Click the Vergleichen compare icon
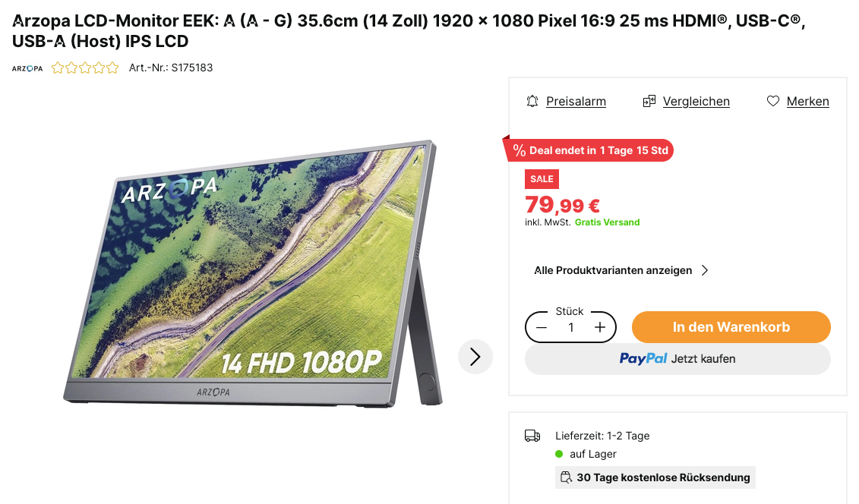The image size is (859, 504). pyautogui.click(x=649, y=101)
